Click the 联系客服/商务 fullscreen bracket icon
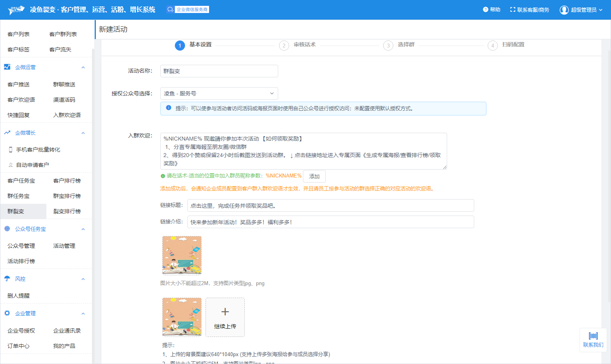 pyautogui.click(x=512, y=9)
